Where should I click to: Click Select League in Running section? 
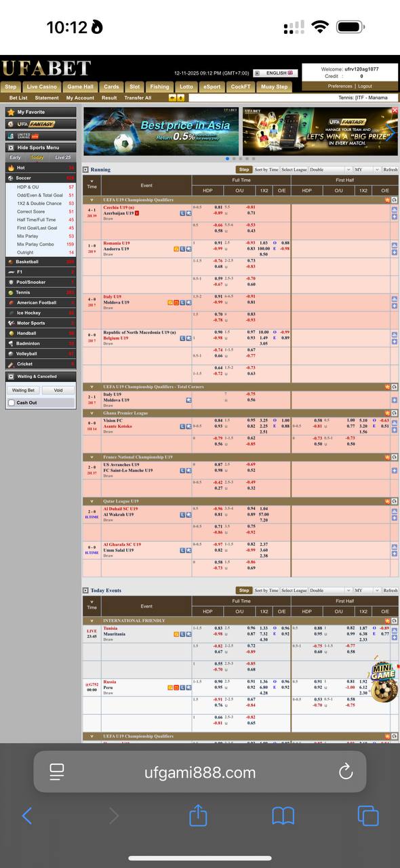(x=294, y=170)
